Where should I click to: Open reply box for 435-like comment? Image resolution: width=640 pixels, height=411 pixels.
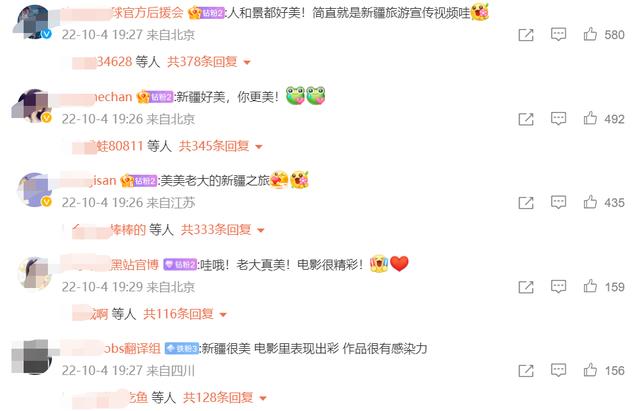(558, 202)
